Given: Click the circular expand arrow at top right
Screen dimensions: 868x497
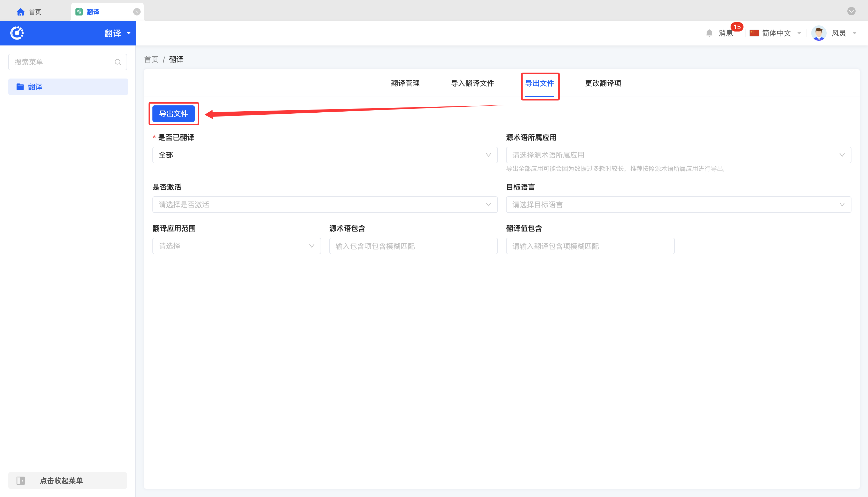Looking at the screenshot, I should 851,11.
